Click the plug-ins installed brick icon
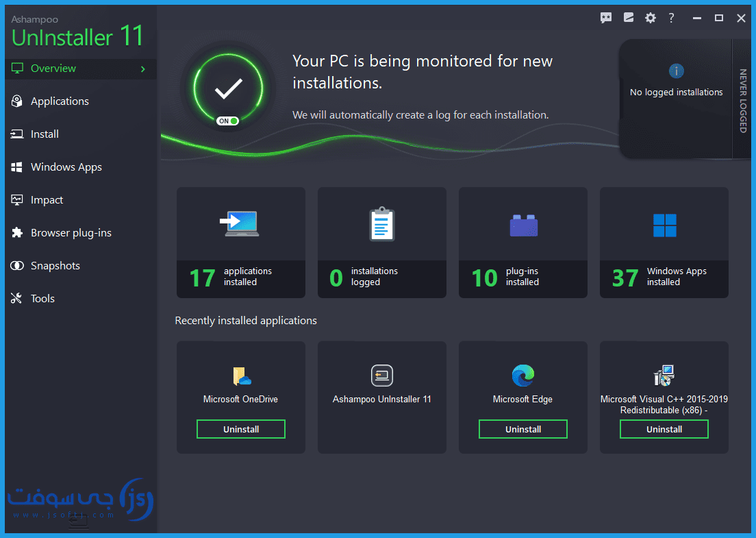 (524, 225)
